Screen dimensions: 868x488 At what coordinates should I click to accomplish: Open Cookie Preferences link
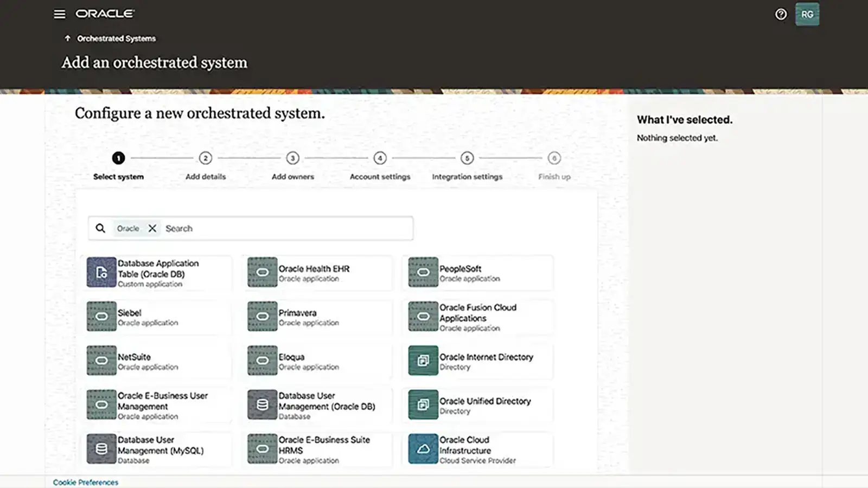(x=86, y=482)
